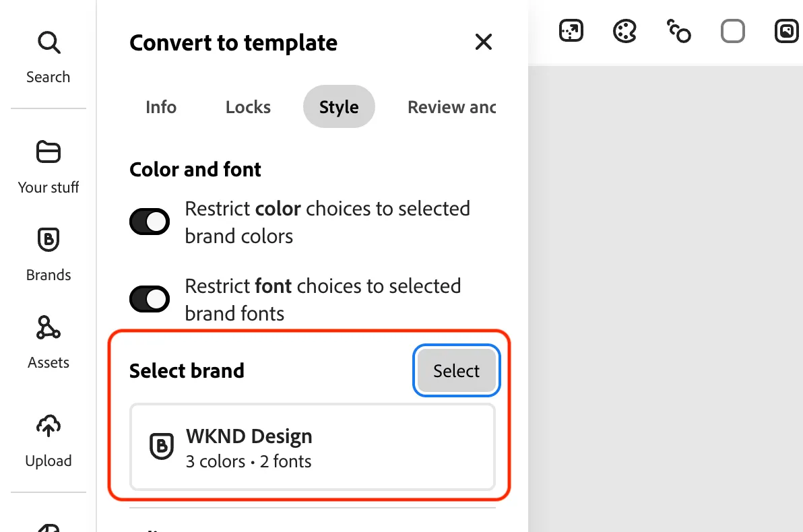The image size is (803, 532).
Task: Toggle Restrict font choices to brand fonts
Action: point(150,299)
